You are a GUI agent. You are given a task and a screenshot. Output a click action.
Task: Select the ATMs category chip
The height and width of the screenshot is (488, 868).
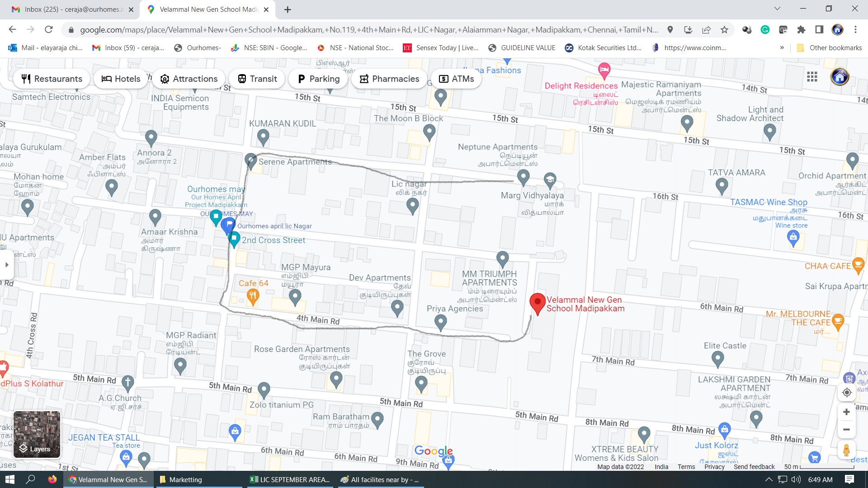456,79
